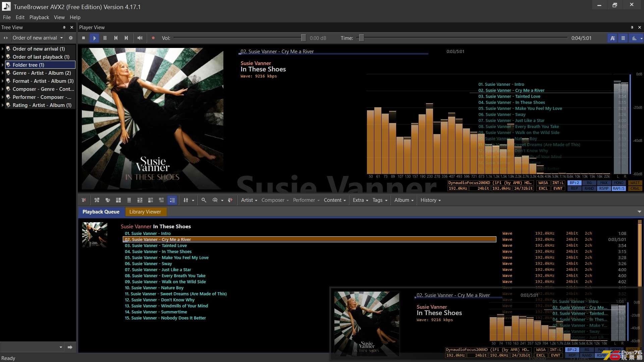This screenshot has height=362, width=644.
Task: Toggle the RG replay gain indicator
Action: (x=589, y=183)
